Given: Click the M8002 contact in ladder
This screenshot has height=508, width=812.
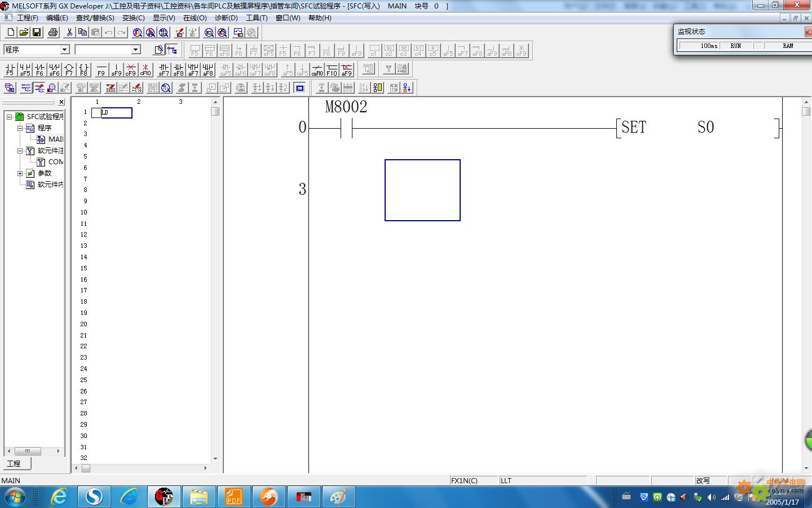Looking at the screenshot, I should pos(346,128).
